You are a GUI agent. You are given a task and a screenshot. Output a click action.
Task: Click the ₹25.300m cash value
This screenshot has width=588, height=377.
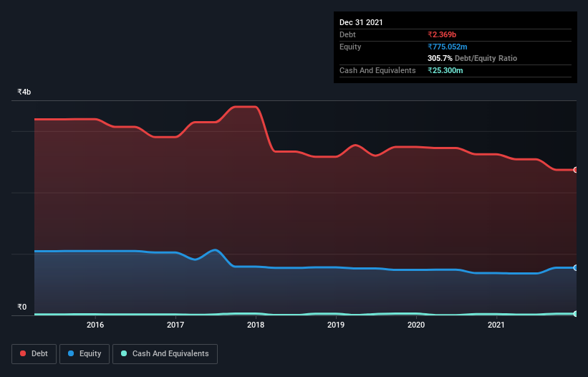445,70
